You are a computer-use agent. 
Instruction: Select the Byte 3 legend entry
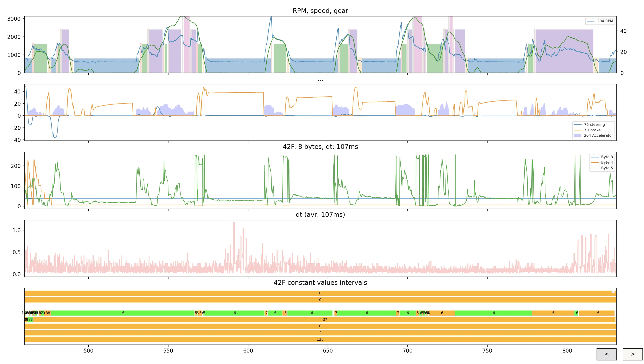click(x=602, y=157)
